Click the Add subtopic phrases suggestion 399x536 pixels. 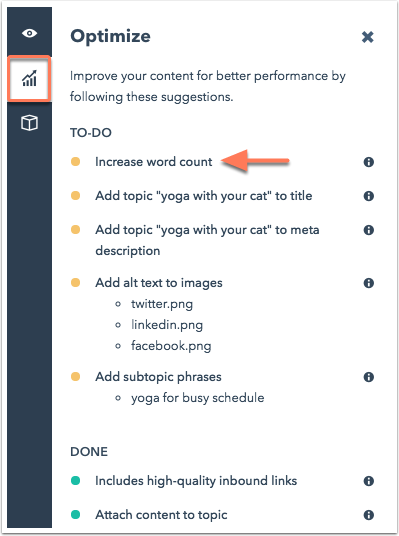158,377
